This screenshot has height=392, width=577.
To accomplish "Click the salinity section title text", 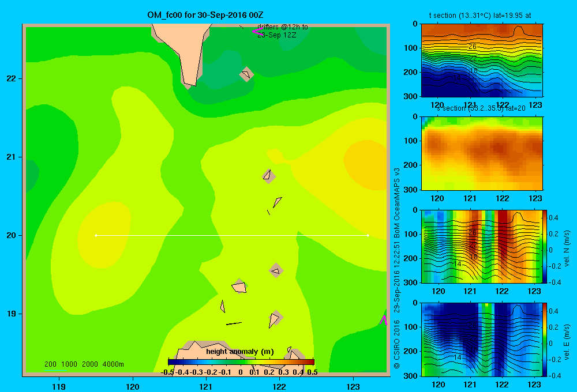I will pyautogui.click(x=481, y=108).
